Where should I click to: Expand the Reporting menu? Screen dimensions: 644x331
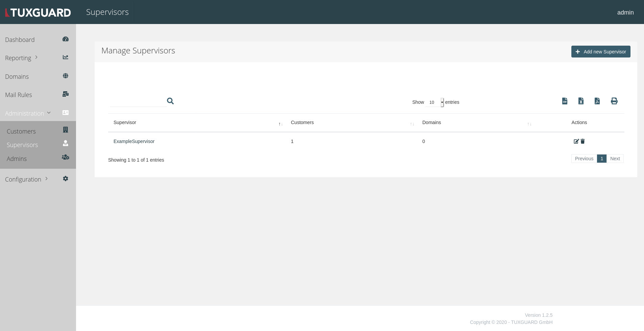pos(21,58)
